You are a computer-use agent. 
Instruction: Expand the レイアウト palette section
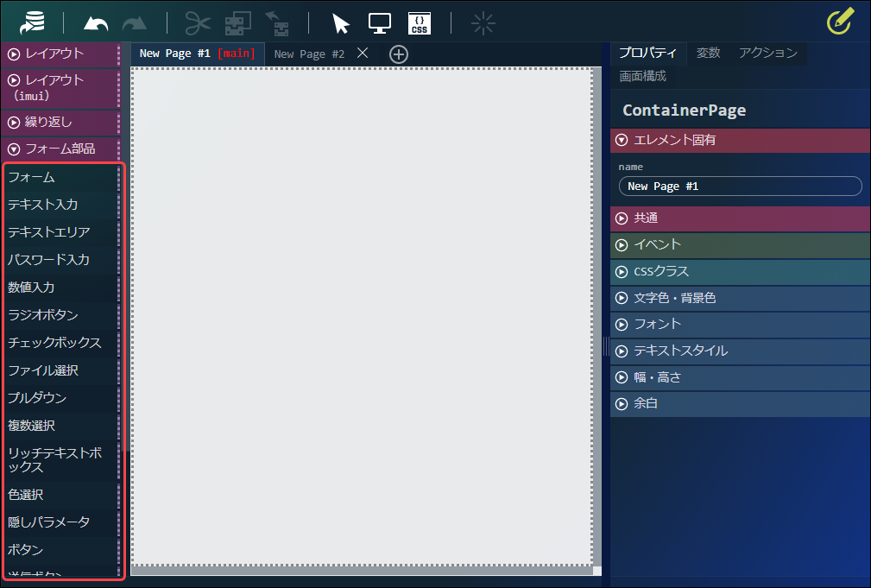pyautogui.click(x=60, y=54)
